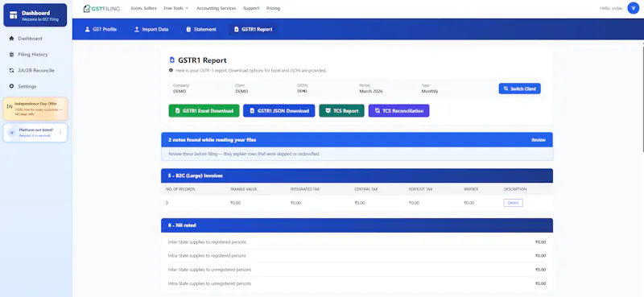The height and width of the screenshot is (297, 644).
Task: Click the GSTR1 Report tab file icon
Action: click(x=236, y=29)
